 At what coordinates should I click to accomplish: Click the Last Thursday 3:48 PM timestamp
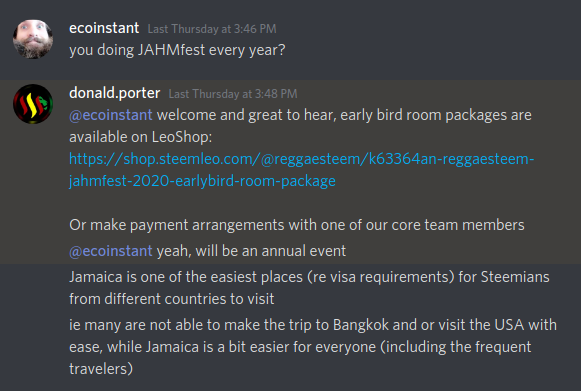tap(233, 94)
